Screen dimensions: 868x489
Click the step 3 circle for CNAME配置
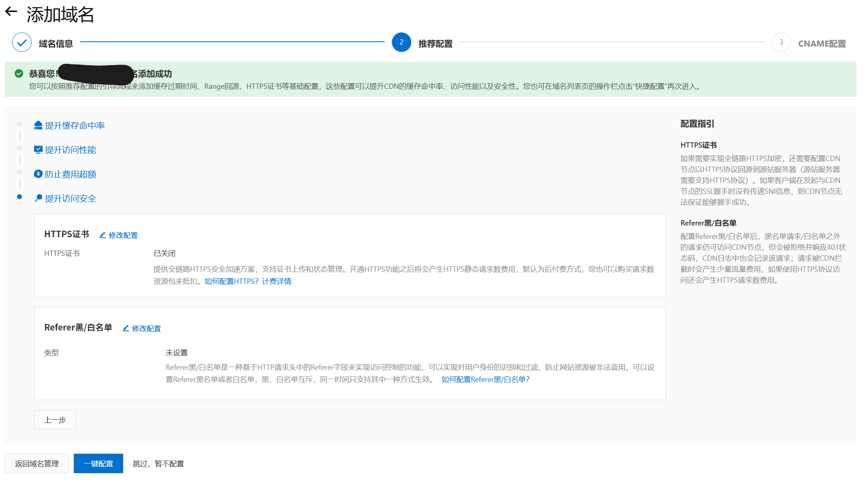tap(781, 42)
